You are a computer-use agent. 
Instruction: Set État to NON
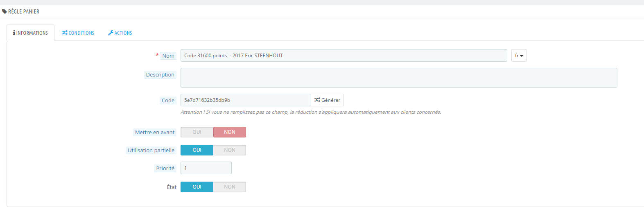[230, 187]
